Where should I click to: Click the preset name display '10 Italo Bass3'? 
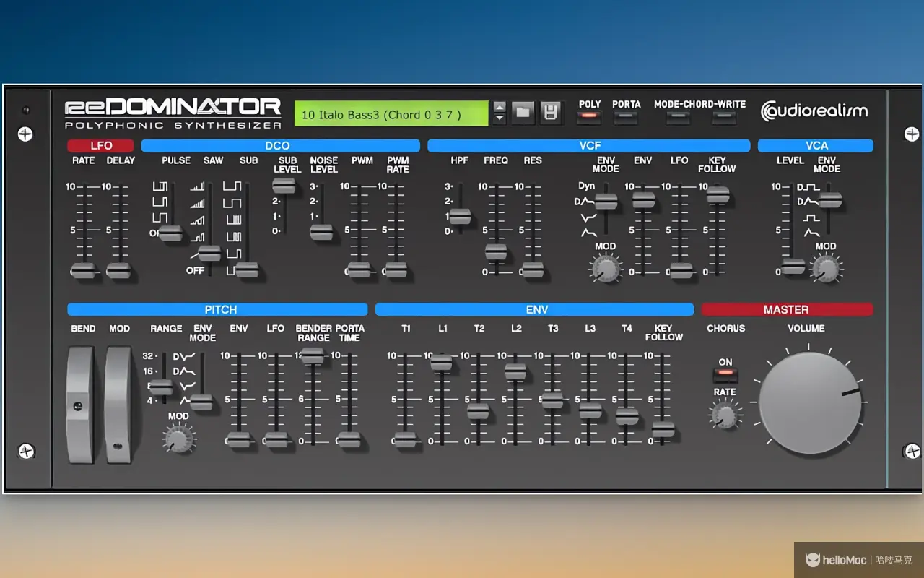coord(391,114)
